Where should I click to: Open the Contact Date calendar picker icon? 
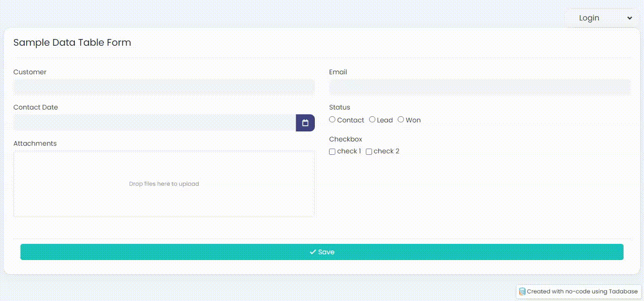(305, 123)
